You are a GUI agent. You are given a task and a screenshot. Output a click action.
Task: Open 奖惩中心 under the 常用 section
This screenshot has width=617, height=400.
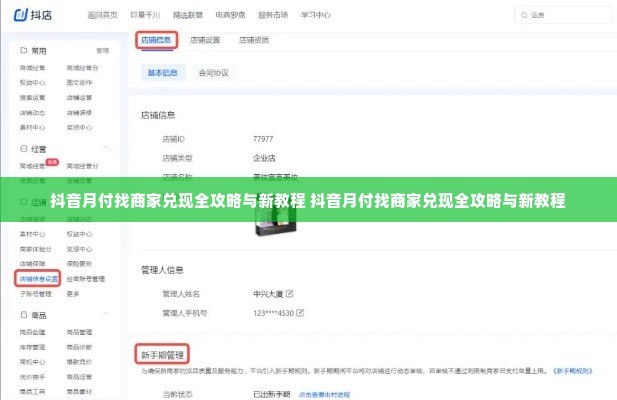(79, 127)
